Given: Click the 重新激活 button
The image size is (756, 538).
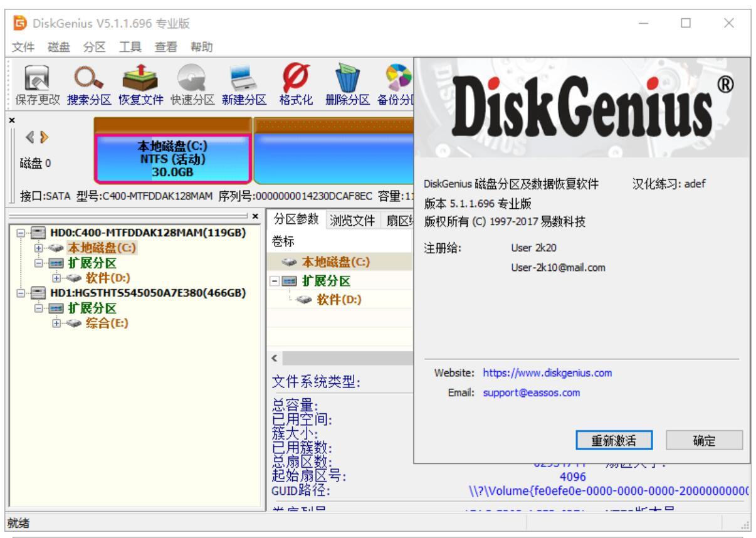Looking at the screenshot, I should [x=614, y=441].
